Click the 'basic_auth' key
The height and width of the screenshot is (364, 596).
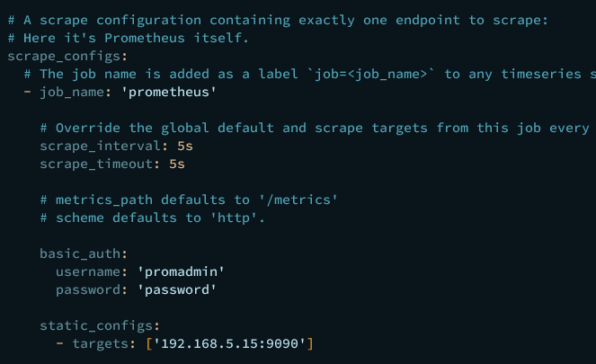pyautogui.click(x=80, y=253)
